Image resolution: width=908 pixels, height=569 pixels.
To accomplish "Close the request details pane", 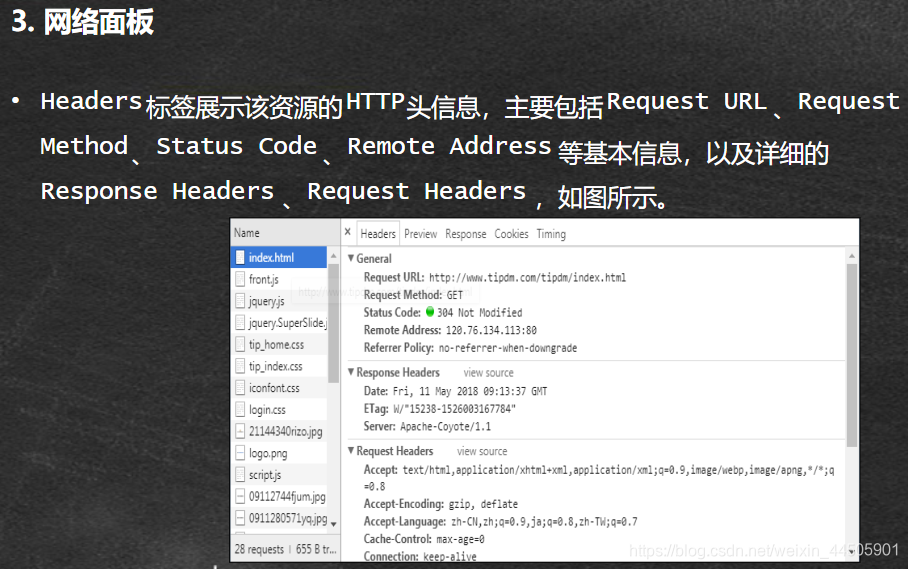I will (x=347, y=232).
